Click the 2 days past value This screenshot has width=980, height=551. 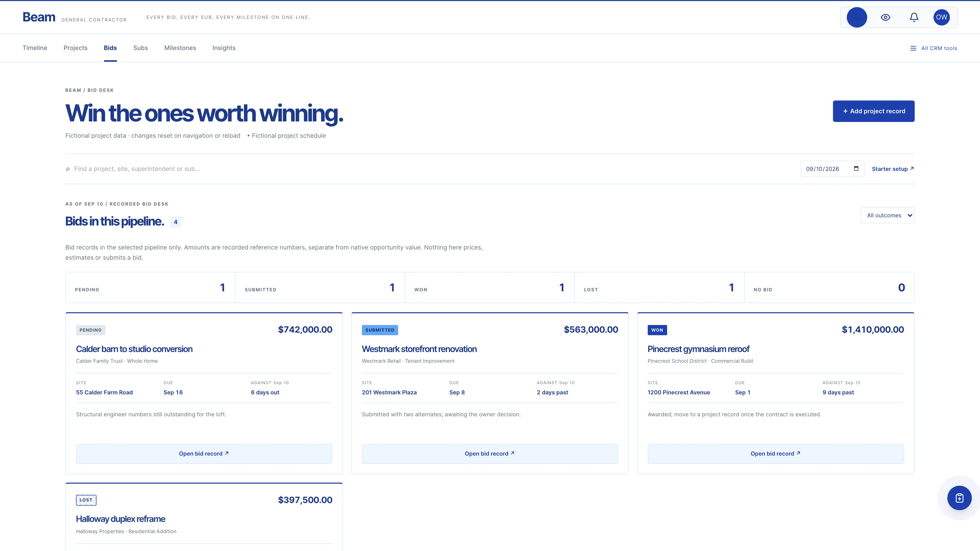(552, 392)
